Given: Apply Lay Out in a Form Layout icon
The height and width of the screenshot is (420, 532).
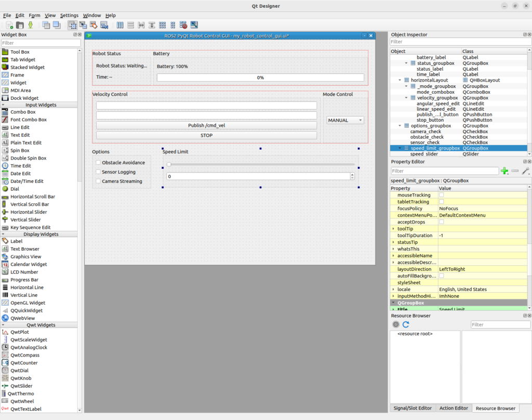Looking at the screenshot, I should click(x=173, y=25).
